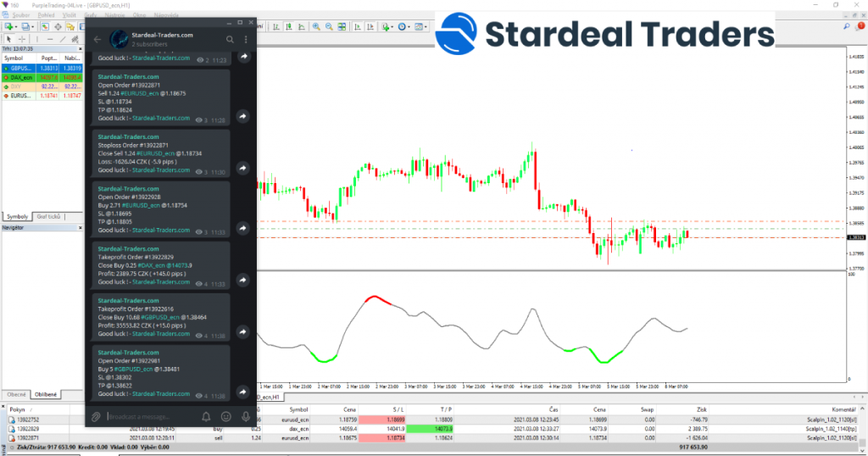
Task: Open the emoji picker in Telegram
Action: 225,417
